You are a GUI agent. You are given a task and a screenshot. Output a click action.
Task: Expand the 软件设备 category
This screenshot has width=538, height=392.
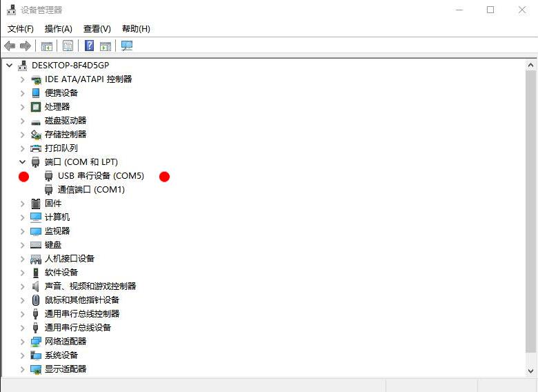pos(23,273)
